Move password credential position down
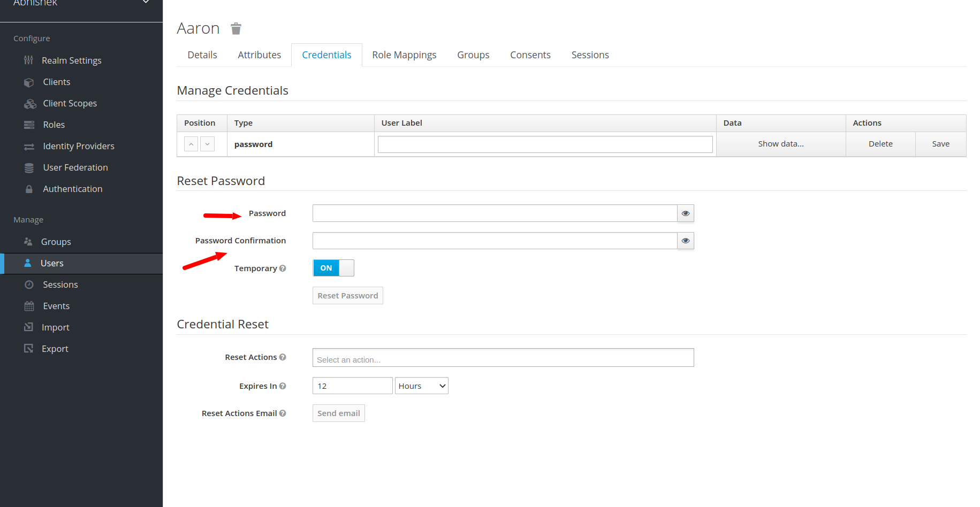 pyautogui.click(x=207, y=144)
